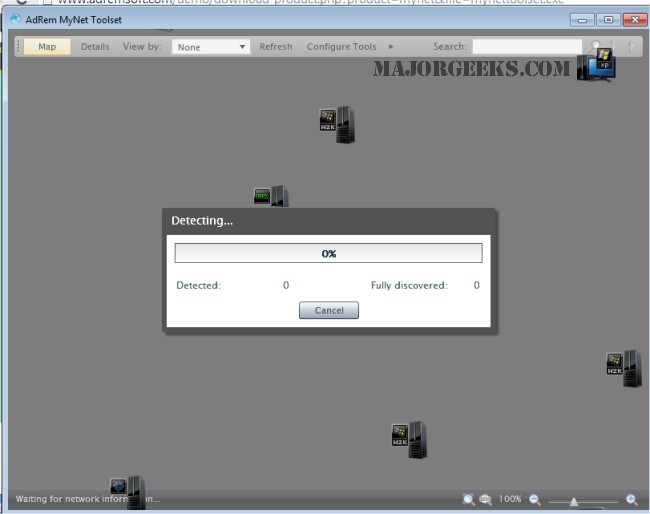Click the Cancel button
This screenshot has width=650, height=514.
tap(329, 310)
